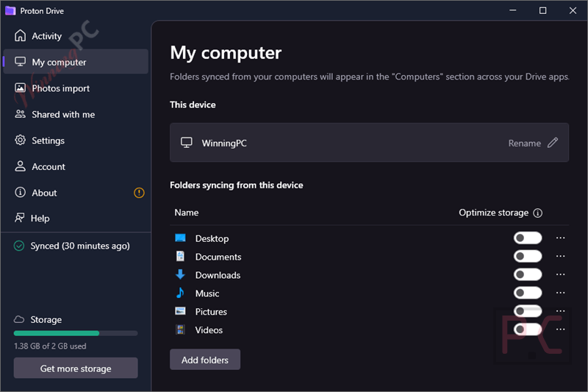Toggle Optimize storage for Music
Image resolution: width=588 pixels, height=392 pixels.
point(528,293)
